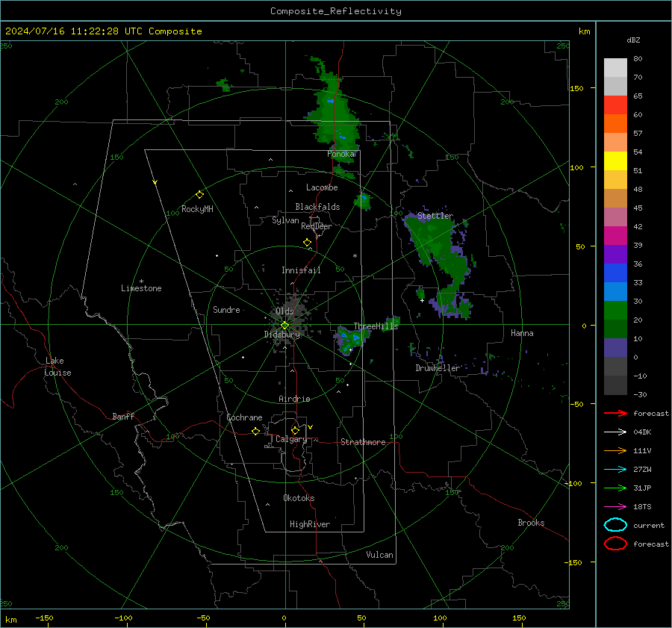672x628 pixels.
Task: Pick the light gray 70 dBZ swatch
Action: click(615, 68)
